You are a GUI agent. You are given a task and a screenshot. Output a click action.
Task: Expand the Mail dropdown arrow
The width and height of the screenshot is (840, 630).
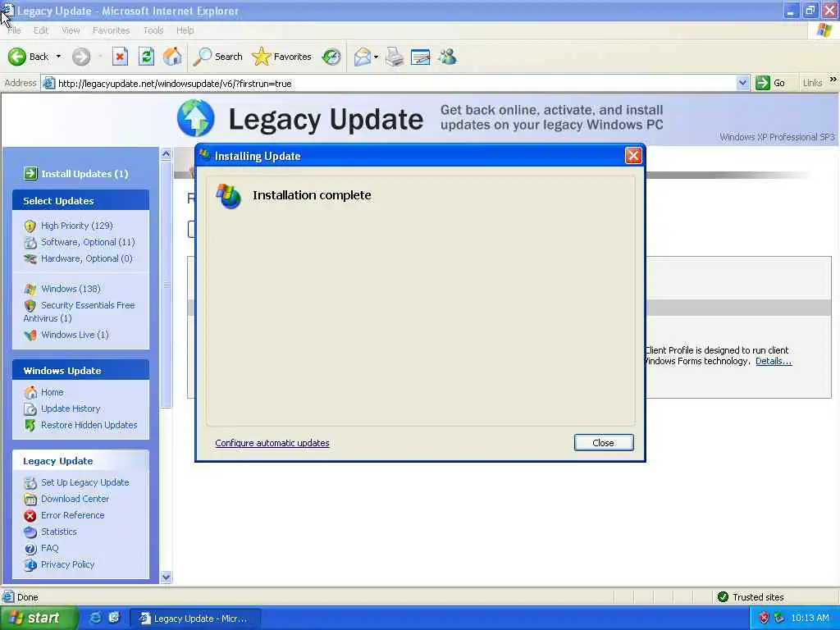[376, 57]
